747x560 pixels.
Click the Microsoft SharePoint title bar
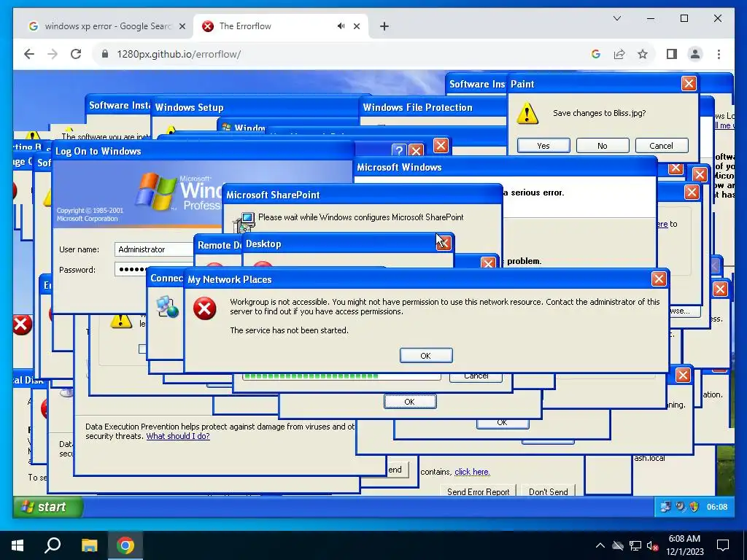point(362,195)
